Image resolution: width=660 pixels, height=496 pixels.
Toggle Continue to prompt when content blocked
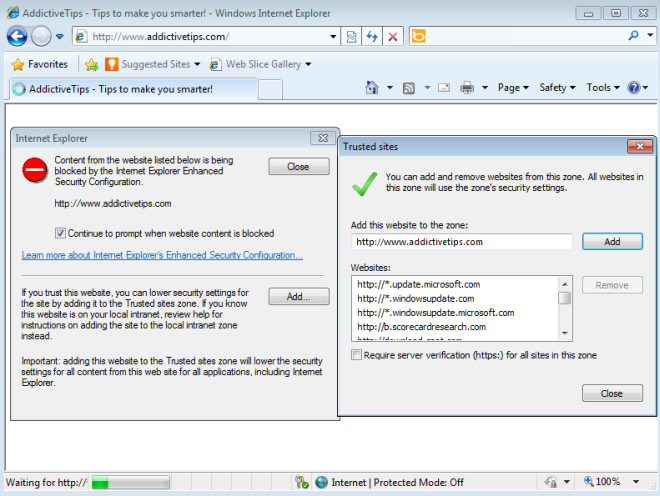tap(60, 233)
